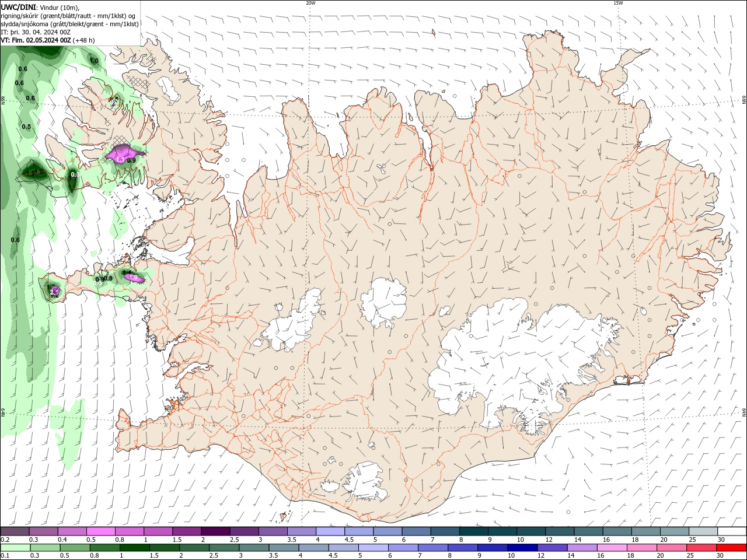The width and height of the screenshot is (747, 560).
Task: Click rain legend swatch between 20 and 25
Action: (x=671, y=548)
